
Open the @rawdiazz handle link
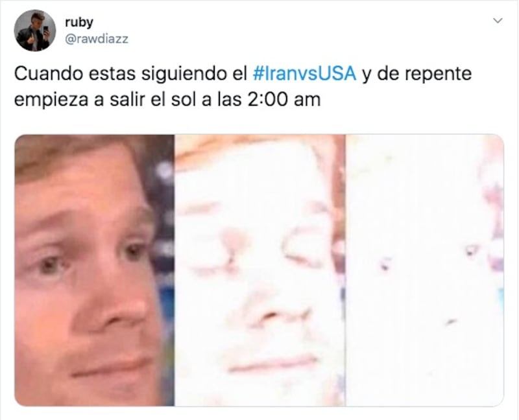97,39
